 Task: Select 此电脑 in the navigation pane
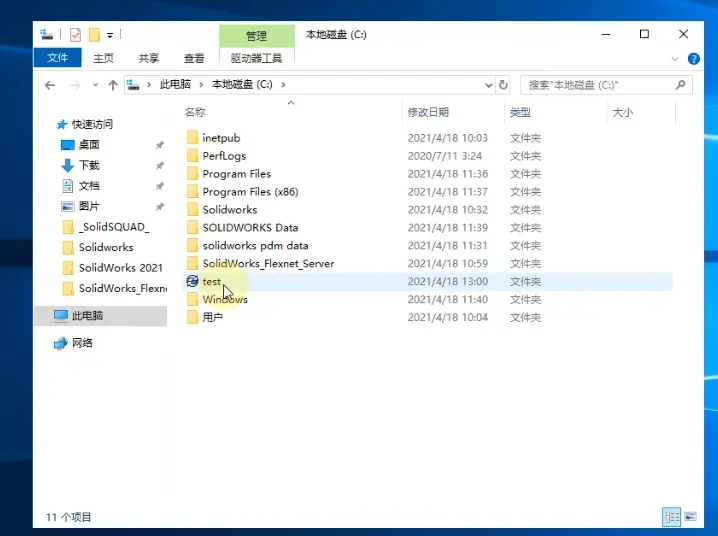87,315
